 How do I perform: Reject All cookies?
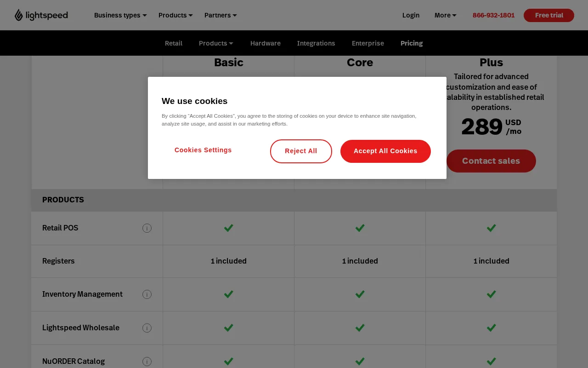click(301, 151)
